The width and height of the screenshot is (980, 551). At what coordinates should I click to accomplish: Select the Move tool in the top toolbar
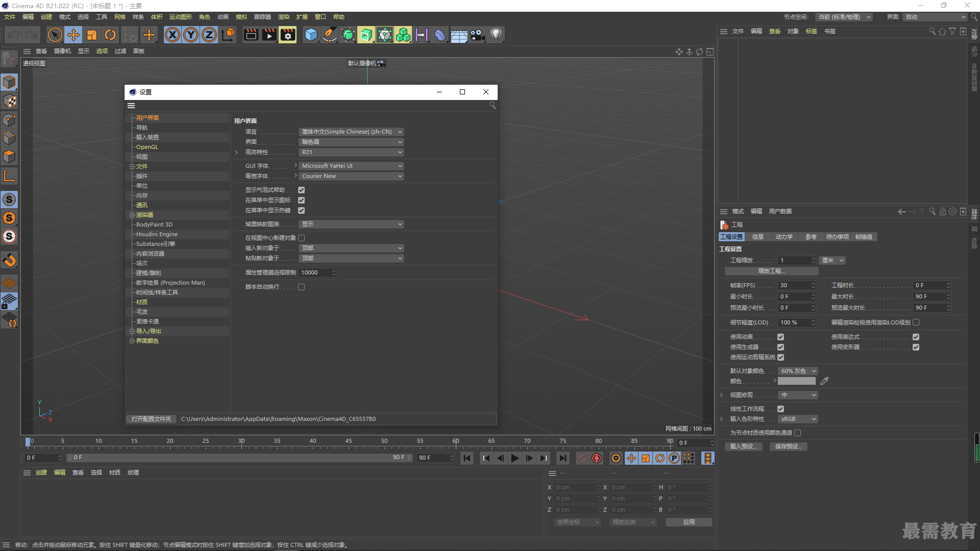click(x=73, y=35)
